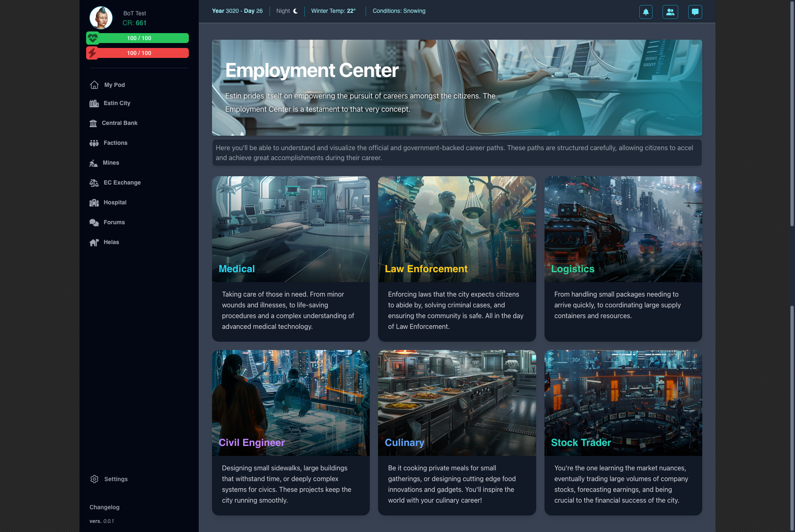Open the Central Bank menu item
The width and height of the screenshot is (795, 532).
pyautogui.click(x=119, y=123)
